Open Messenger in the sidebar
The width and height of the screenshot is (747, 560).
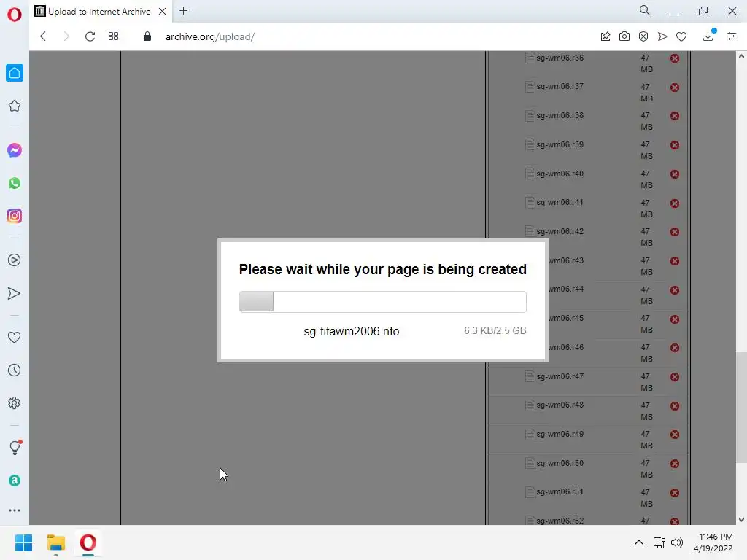pos(15,150)
